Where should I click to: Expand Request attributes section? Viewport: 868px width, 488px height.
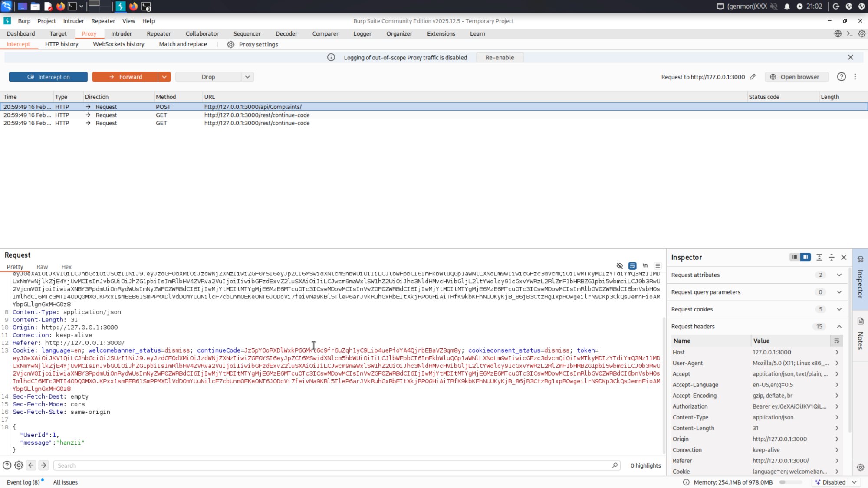(x=839, y=275)
